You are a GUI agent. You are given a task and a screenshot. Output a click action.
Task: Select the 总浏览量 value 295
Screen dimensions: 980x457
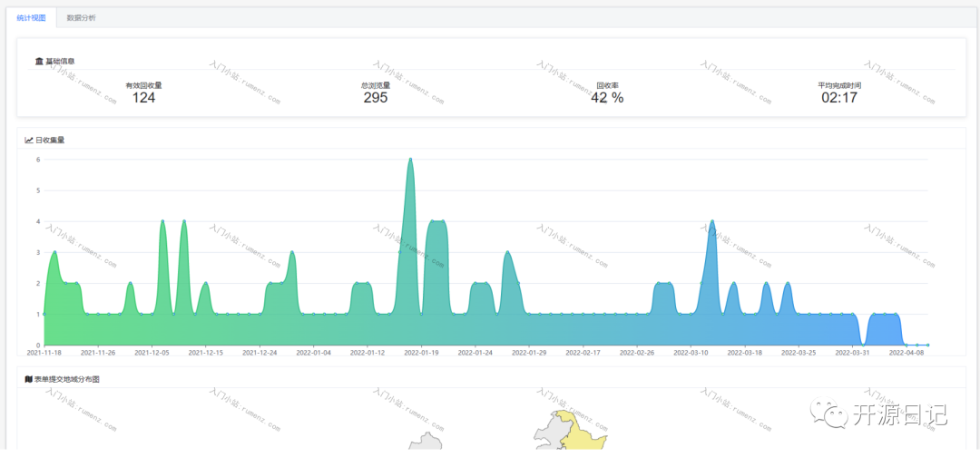pyautogui.click(x=376, y=98)
